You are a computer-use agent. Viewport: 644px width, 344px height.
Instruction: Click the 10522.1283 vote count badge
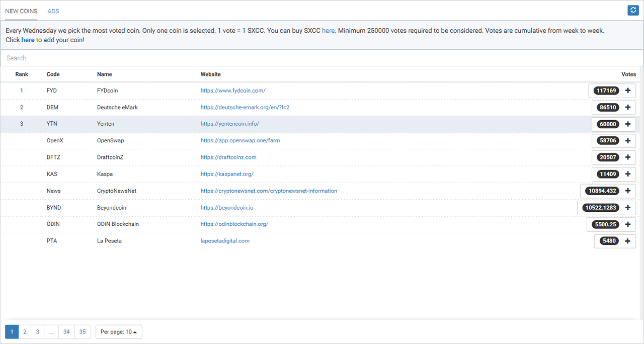click(x=601, y=208)
